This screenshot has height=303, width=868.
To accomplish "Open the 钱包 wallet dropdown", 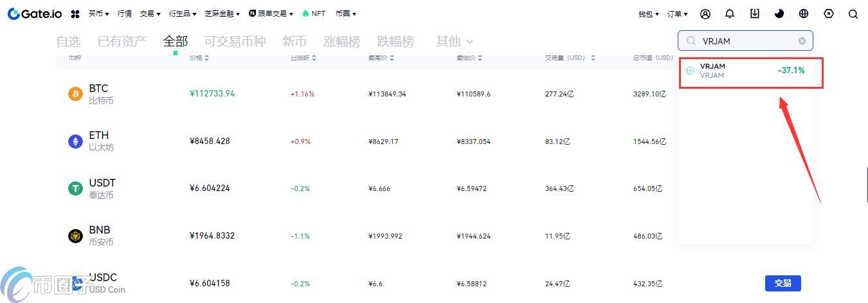I will coord(648,14).
